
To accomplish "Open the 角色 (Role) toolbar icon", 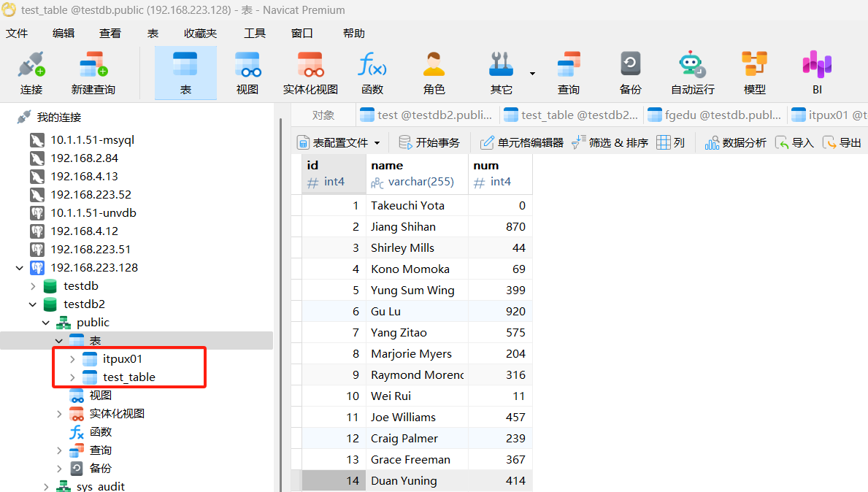I will pyautogui.click(x=434, y=73).
